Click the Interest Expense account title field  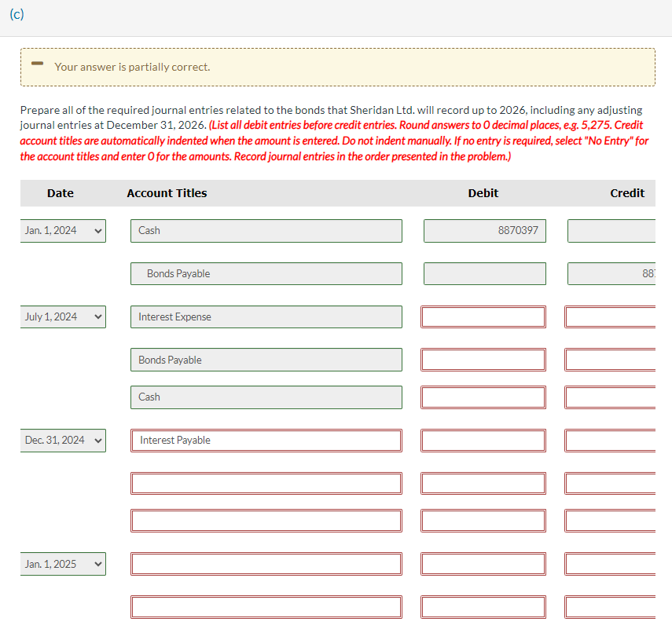266,317
